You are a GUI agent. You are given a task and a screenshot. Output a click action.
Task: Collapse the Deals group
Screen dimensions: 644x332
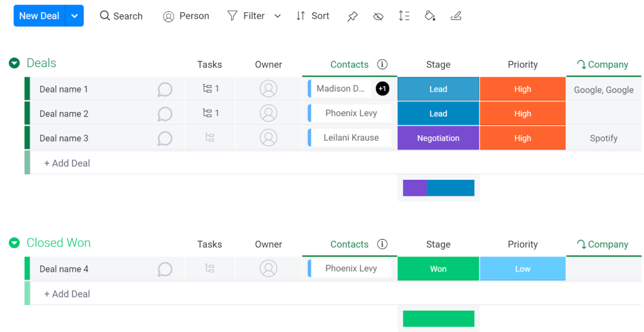click(14, 64)
